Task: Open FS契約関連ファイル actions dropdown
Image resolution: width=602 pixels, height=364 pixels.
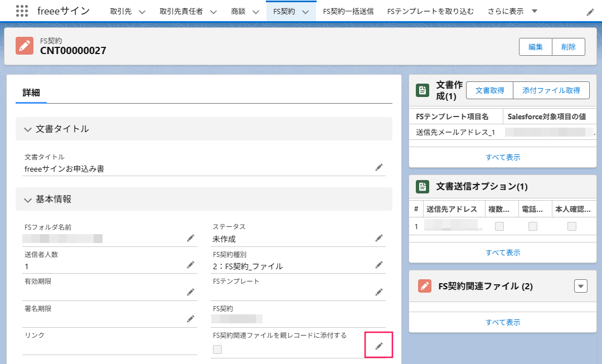Action: pos(580,286)
